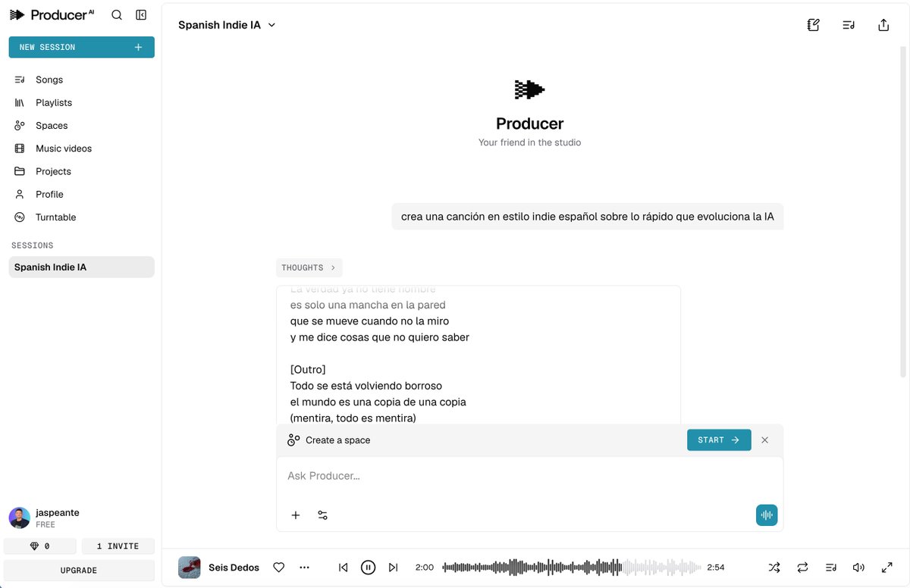Open the Spanish Indie IA title dropdown

(x=227, y=25)
